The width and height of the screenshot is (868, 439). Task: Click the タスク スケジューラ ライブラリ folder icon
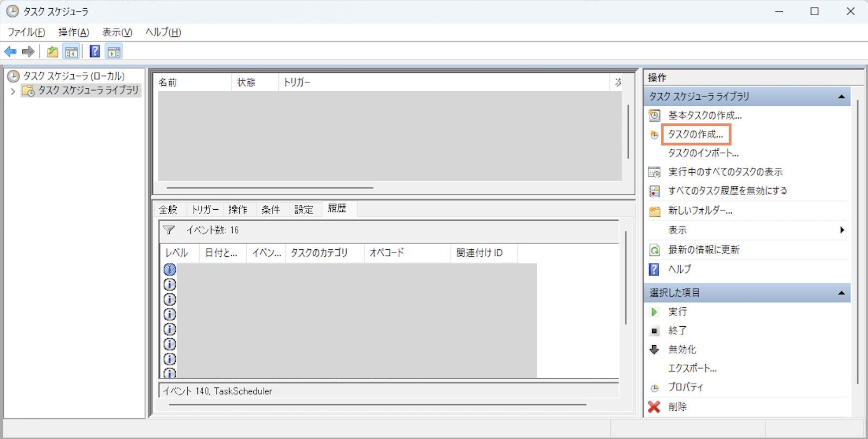click(28, 91)
